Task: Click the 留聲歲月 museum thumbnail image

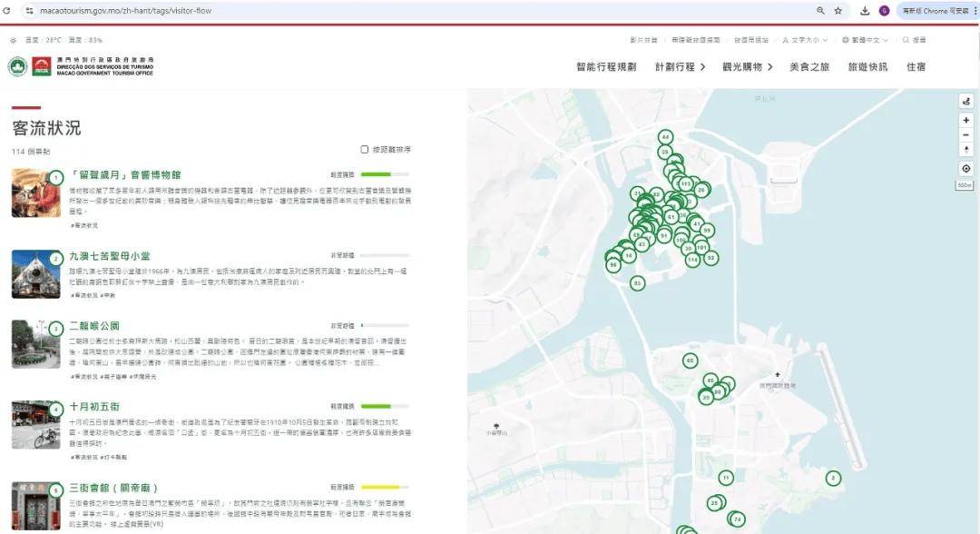Action: (36, 194)
